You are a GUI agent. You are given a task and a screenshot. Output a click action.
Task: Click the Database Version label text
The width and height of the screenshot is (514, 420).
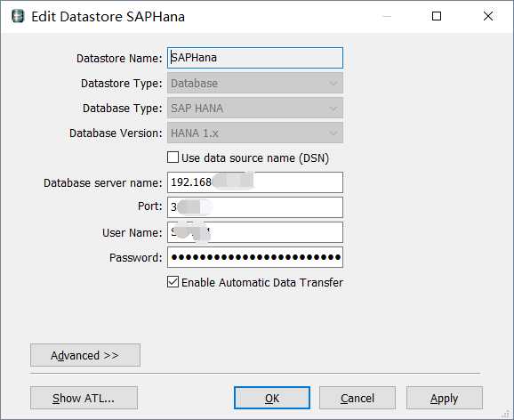click(x=116, y=133)
